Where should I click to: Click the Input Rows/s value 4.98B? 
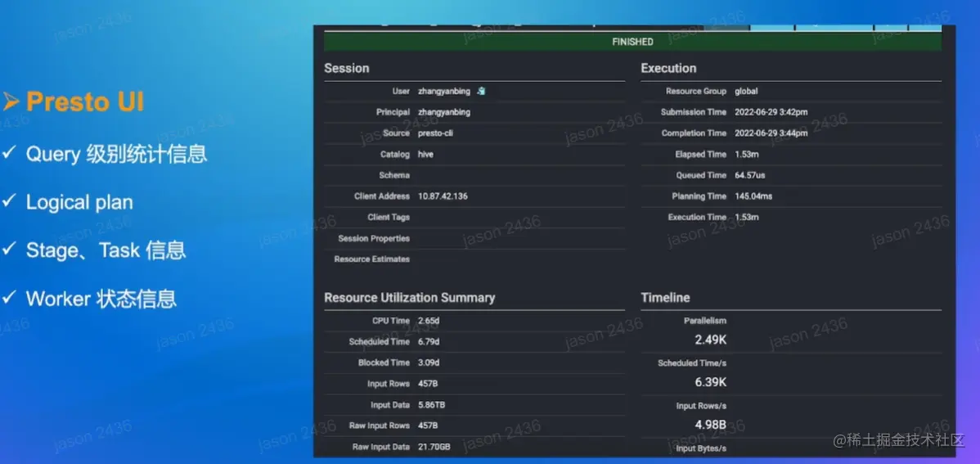[711, 426]
